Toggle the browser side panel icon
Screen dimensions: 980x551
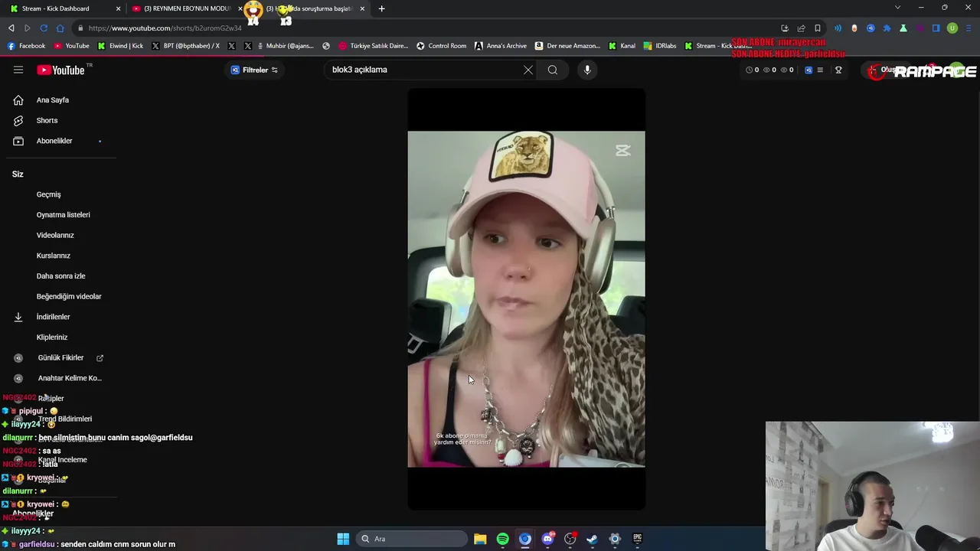936,28
